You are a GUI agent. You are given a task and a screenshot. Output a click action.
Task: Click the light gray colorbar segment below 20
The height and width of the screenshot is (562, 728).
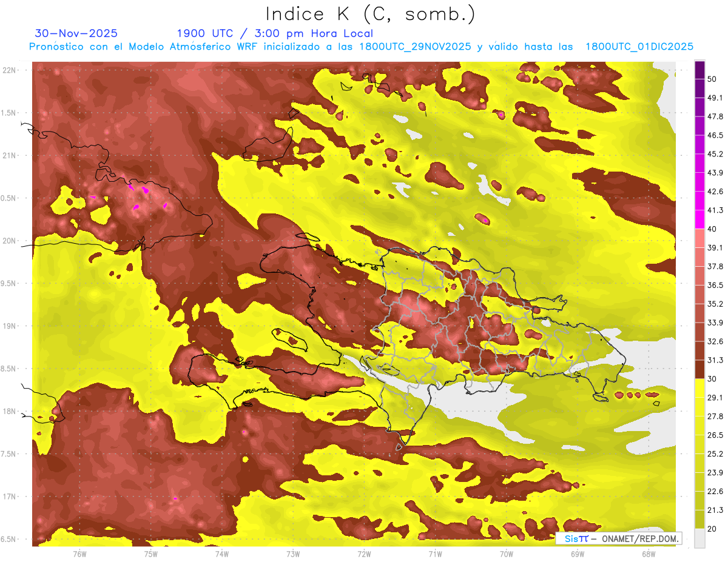[699, 538]
